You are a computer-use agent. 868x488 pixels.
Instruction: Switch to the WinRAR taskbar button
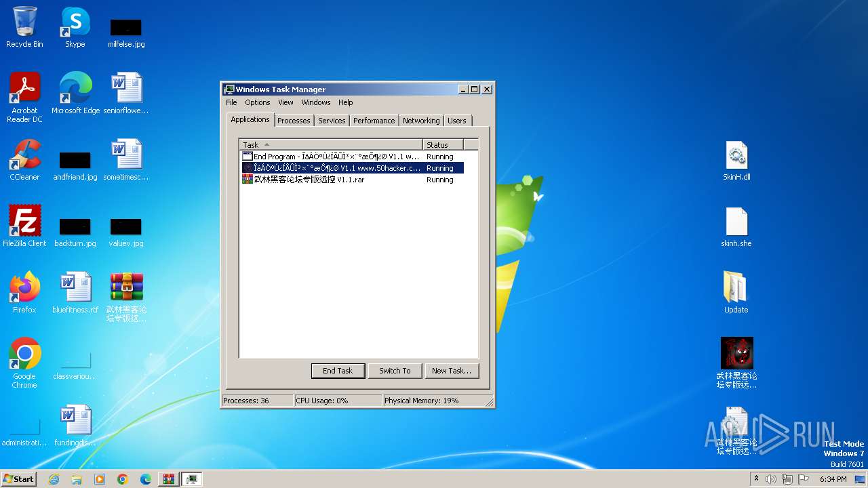point(169,479)
